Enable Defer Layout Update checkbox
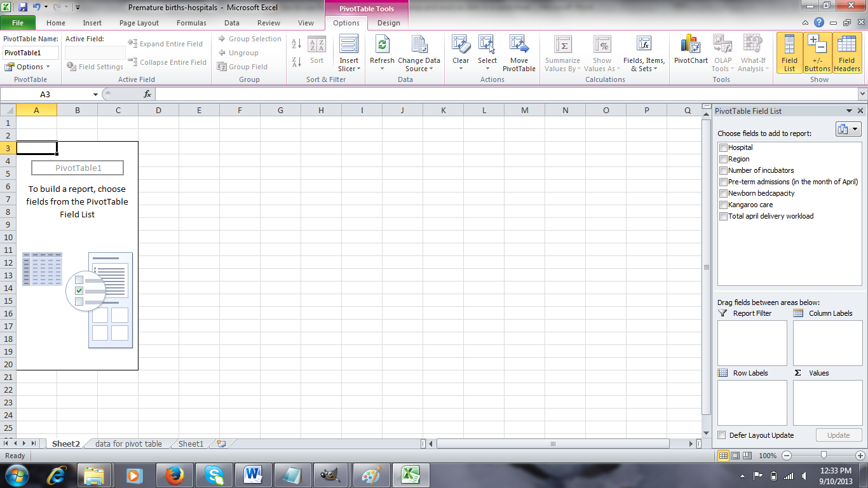This screenshot has width=868, height=488. pos(721,435)
